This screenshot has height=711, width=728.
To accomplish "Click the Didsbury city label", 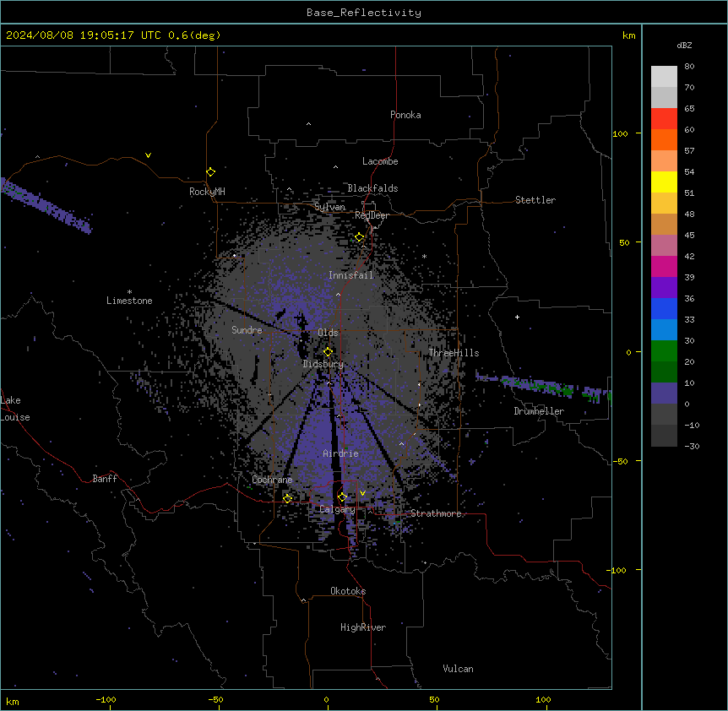I will pyautogui.click(x=323, y=364).
